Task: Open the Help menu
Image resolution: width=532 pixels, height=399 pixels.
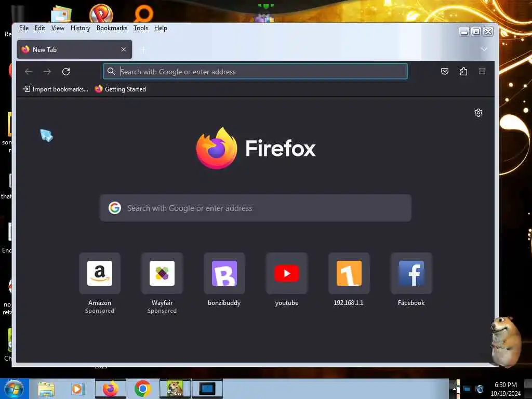Action: [x=161, y=28]
